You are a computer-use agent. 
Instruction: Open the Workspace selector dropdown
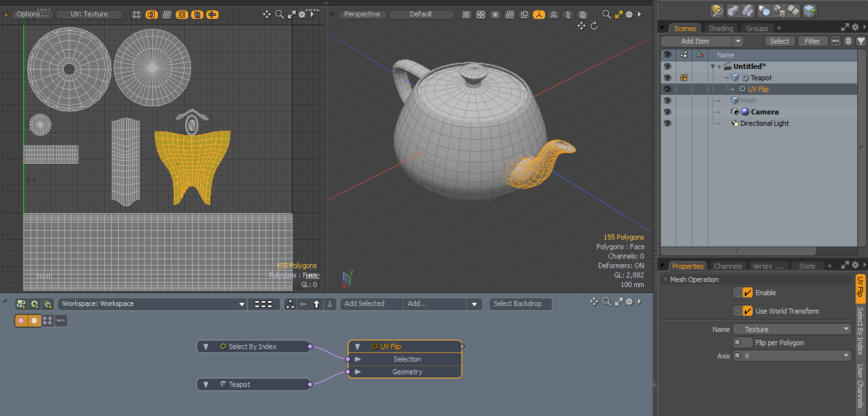[152, 304]
